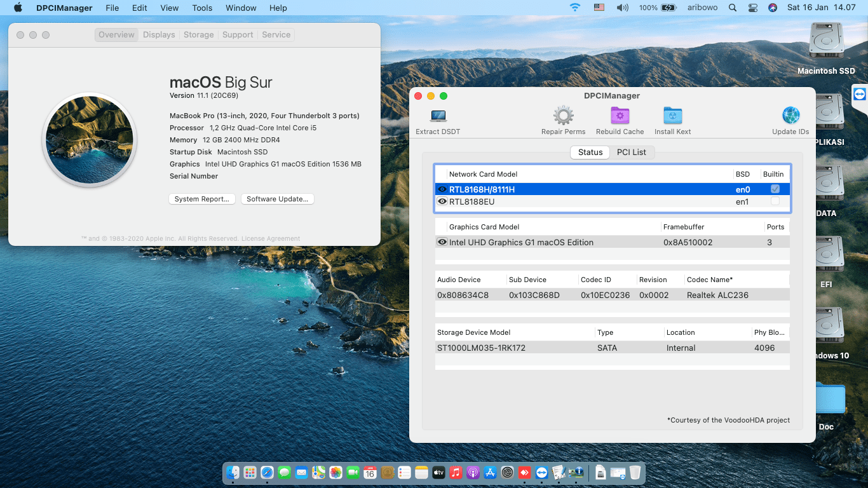This screenshot has height=488, width=868.
Task: Click Extract DSDT icon in DPCIManager
Action: coord(438,116)
